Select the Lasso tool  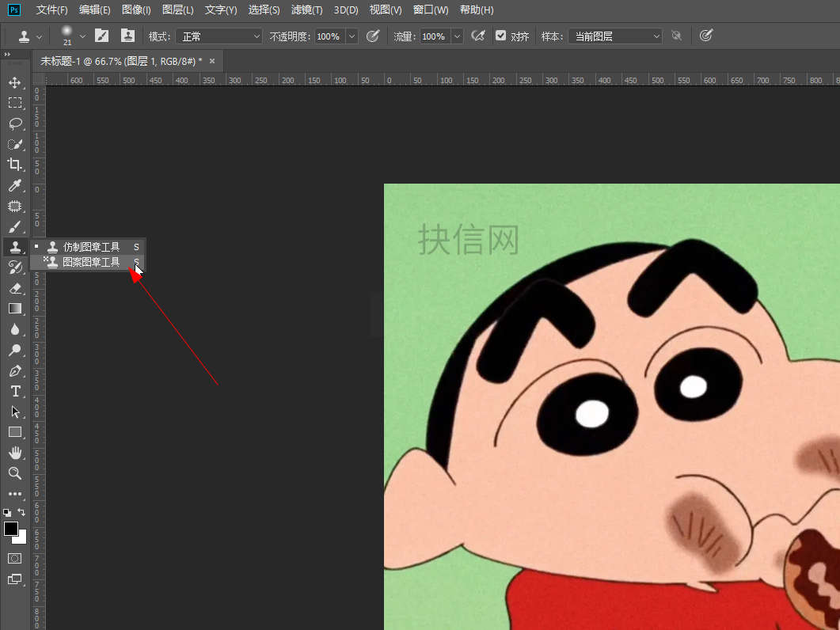tap(15, 123)
